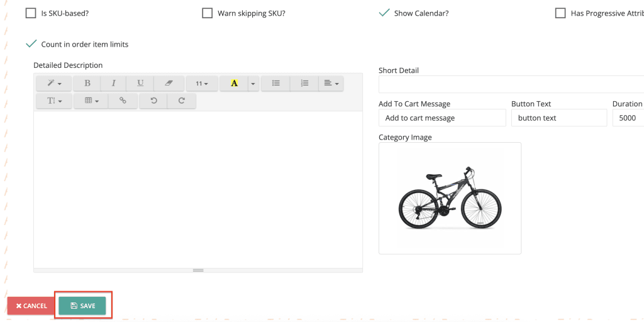Open the magic wand style dropdown
The height and width of the screenshot is (322, 644).
pos(54,83)
